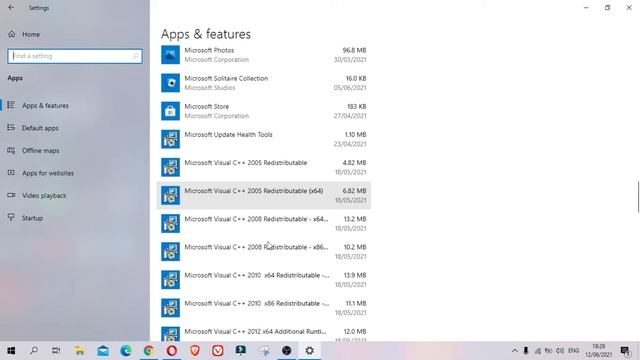The height and width of the screenshot is (360, 640).
Task: Click the search magnifier in Find a setting
Action: click(136, 56)
